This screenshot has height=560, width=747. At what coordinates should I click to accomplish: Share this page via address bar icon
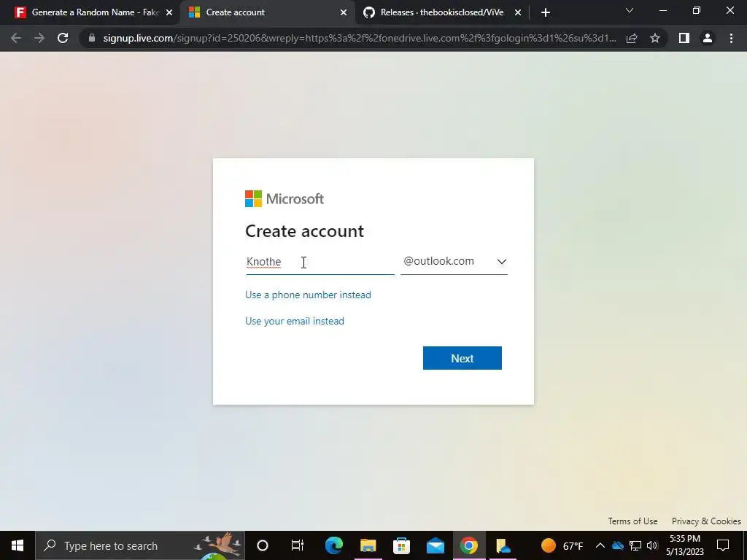coord(632,38)
